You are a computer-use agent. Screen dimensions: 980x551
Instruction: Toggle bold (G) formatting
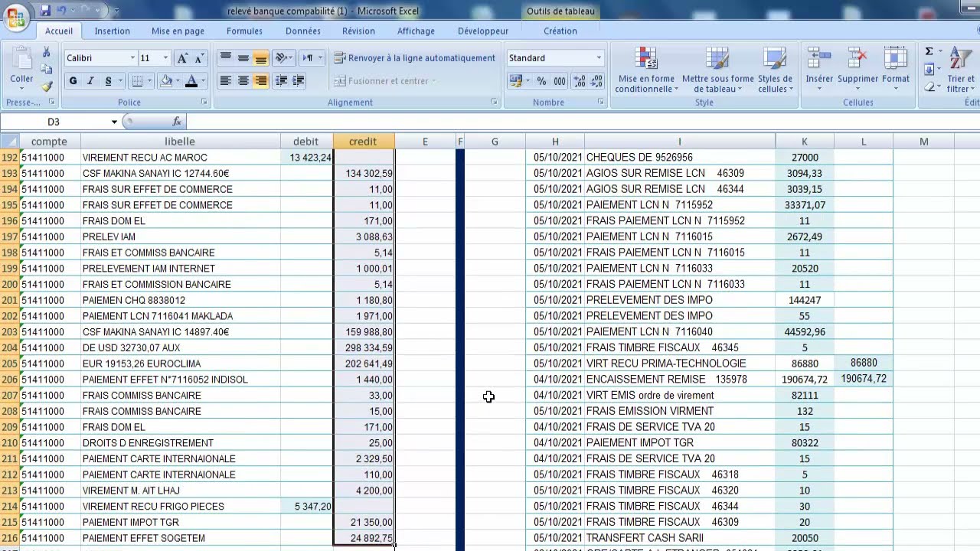[x=73, y=81]
